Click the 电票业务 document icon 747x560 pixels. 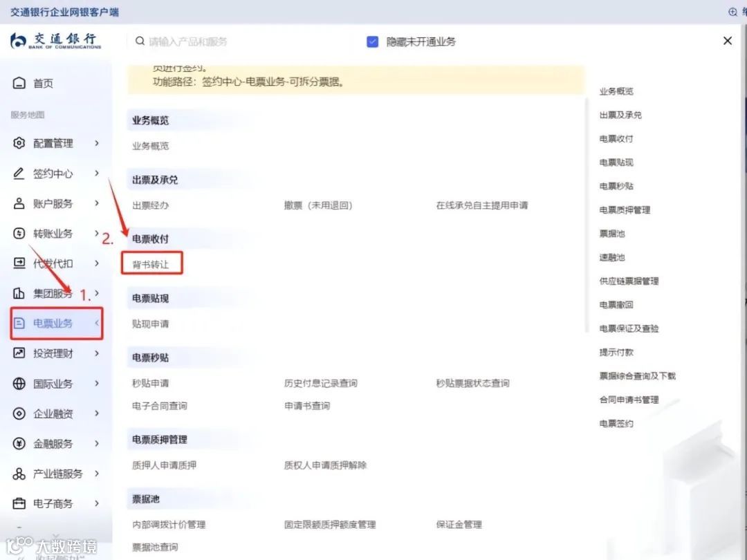pos(19,324)
